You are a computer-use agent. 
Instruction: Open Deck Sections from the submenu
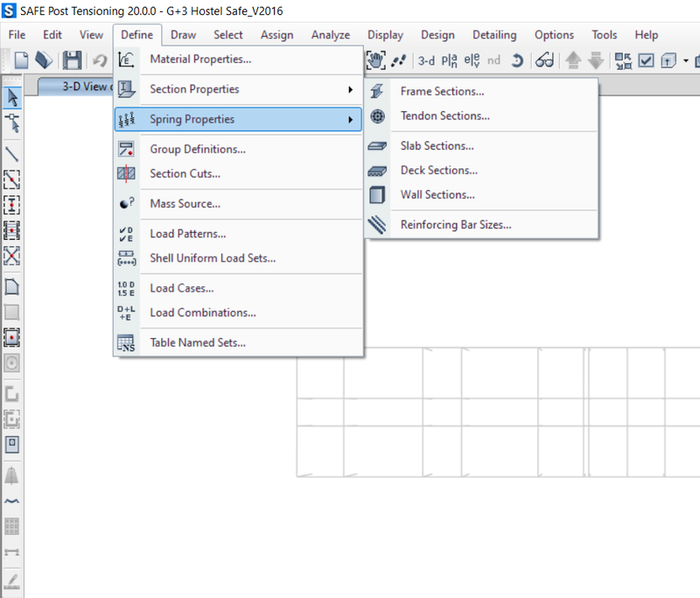pos(482,171)
